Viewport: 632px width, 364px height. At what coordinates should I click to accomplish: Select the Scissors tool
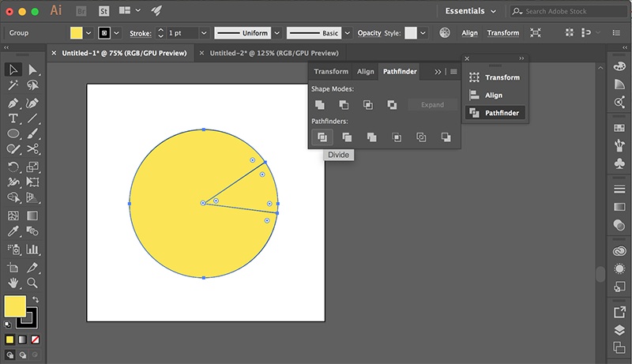click(x=32, y=149)
